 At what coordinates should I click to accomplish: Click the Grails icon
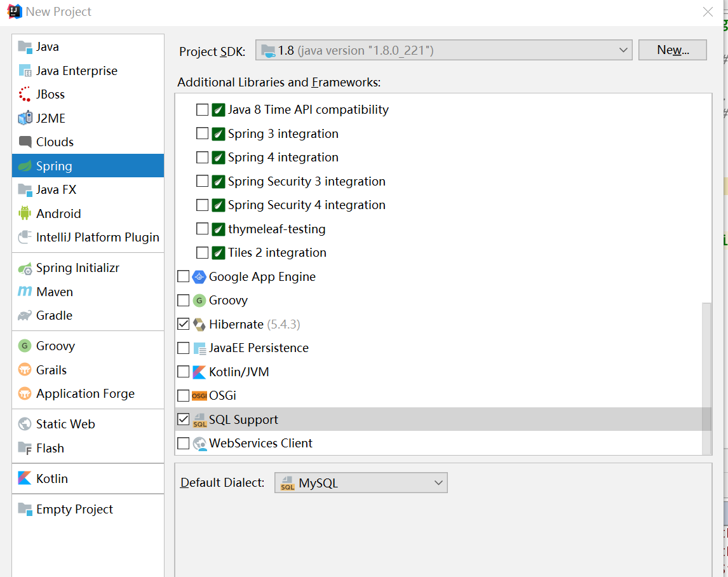[25, 370]
